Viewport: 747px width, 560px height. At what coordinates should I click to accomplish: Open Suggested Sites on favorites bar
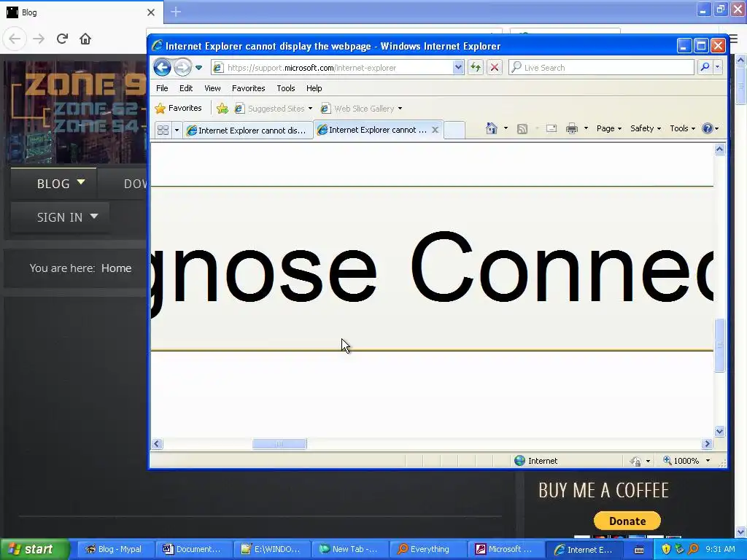274,109
